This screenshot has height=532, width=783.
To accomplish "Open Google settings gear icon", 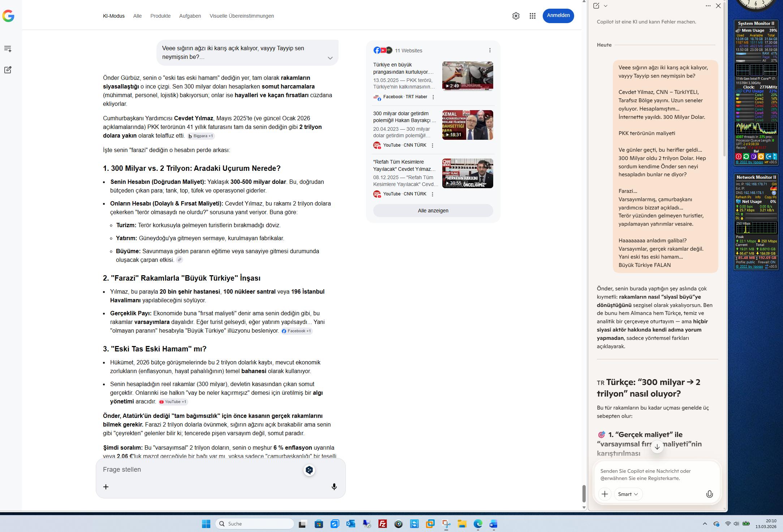I will pos(516,16).
